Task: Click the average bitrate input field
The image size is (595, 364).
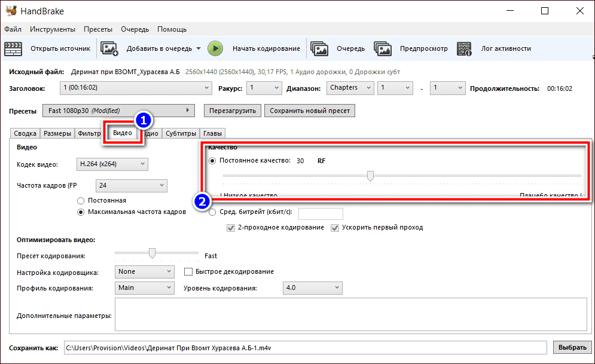Action: tap(321, 214)
